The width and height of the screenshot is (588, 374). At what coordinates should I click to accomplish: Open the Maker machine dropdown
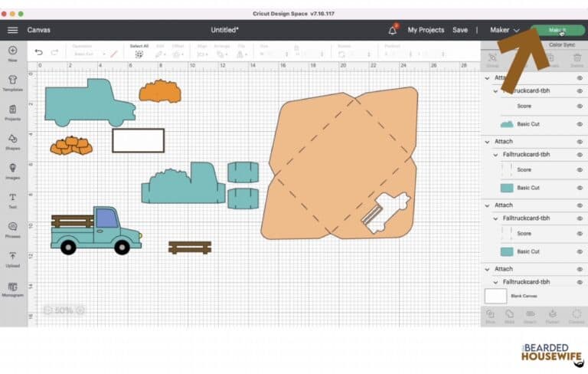[505, 30]
